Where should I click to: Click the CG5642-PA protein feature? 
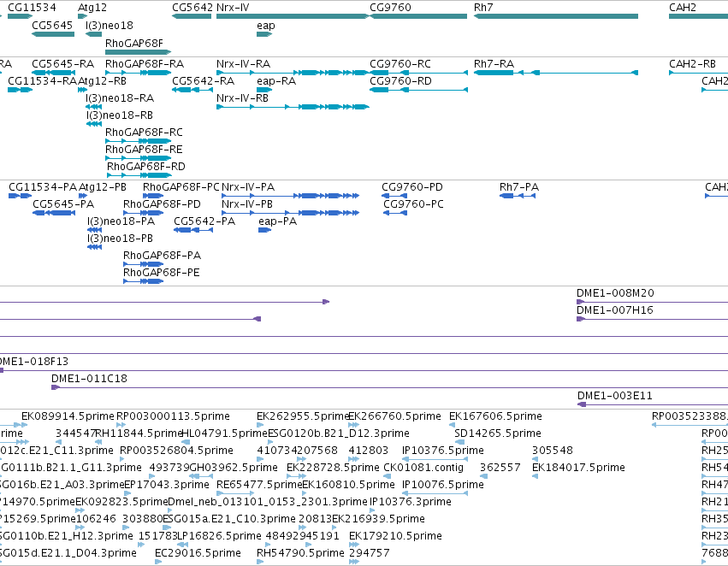(x=193, y=230)
